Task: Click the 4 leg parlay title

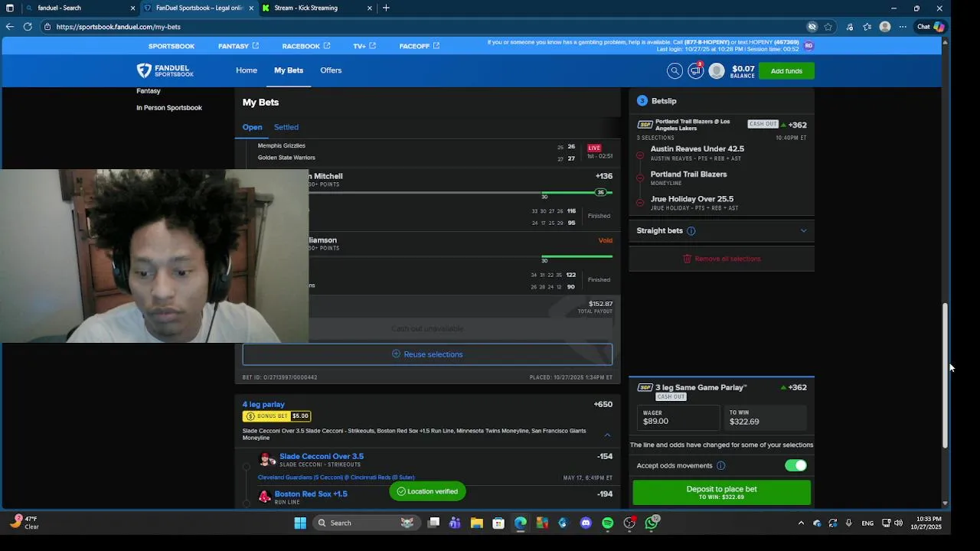Action: pyautogui.click(x=263, y=404)
